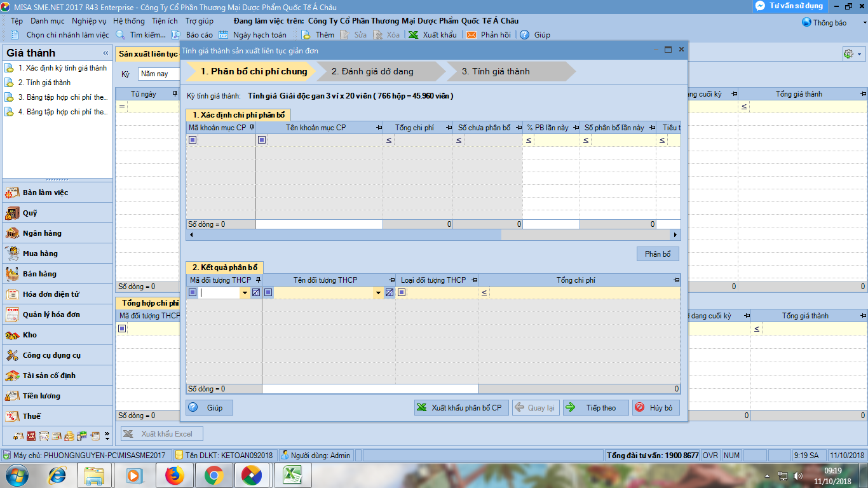Click Chọn chi nhánh làm việc
This screenshot has height=488, width=868.
coord(60,35)
